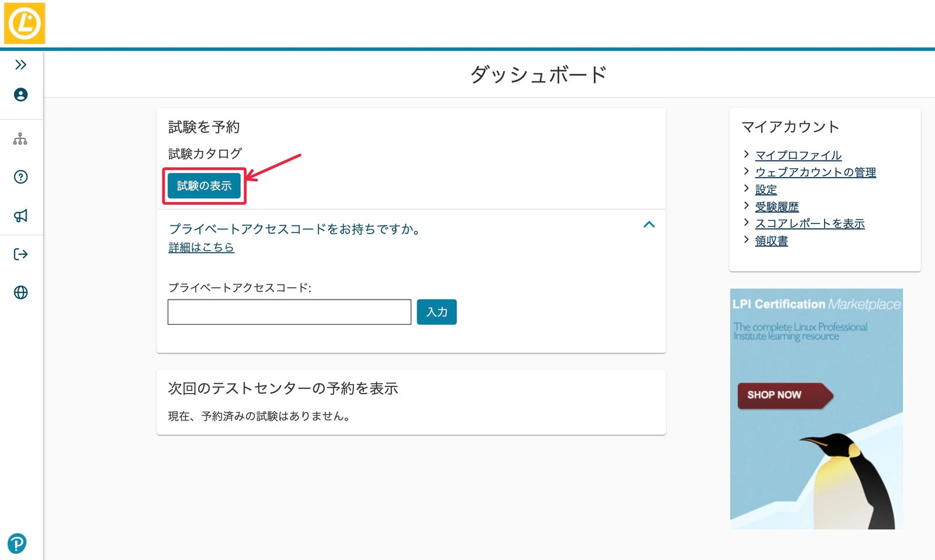Viewport: 935px width, 560px height.
Task: Click the sitemap hierarchy icon in sidebar
Action: (20, 139)
